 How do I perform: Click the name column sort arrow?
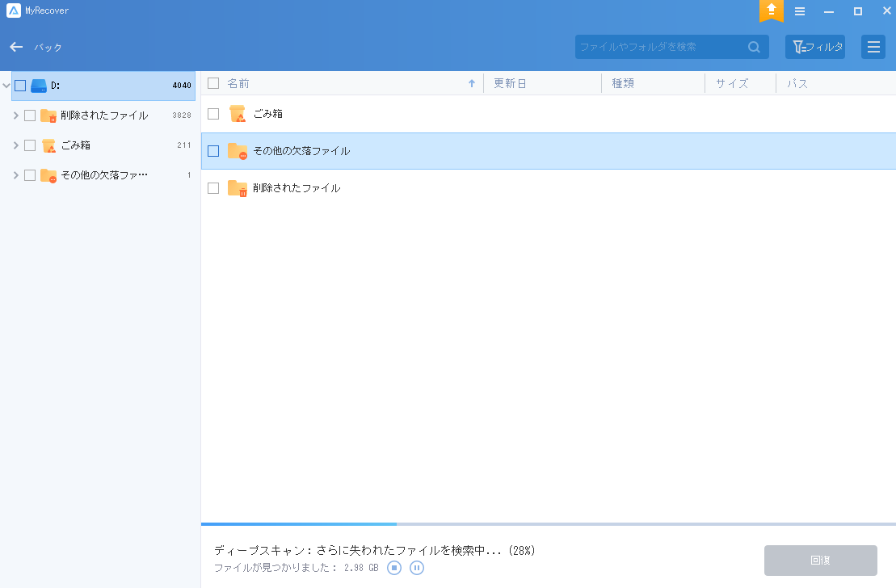(472, 83)
